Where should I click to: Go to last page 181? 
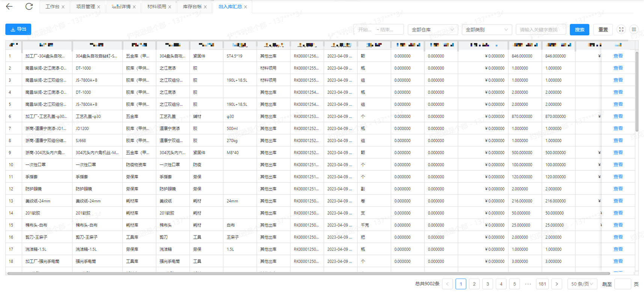click(542, 284)
